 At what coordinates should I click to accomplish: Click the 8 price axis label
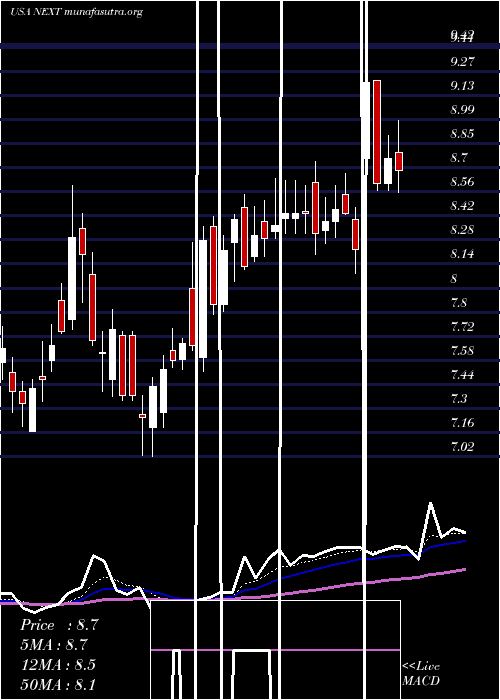454,279
